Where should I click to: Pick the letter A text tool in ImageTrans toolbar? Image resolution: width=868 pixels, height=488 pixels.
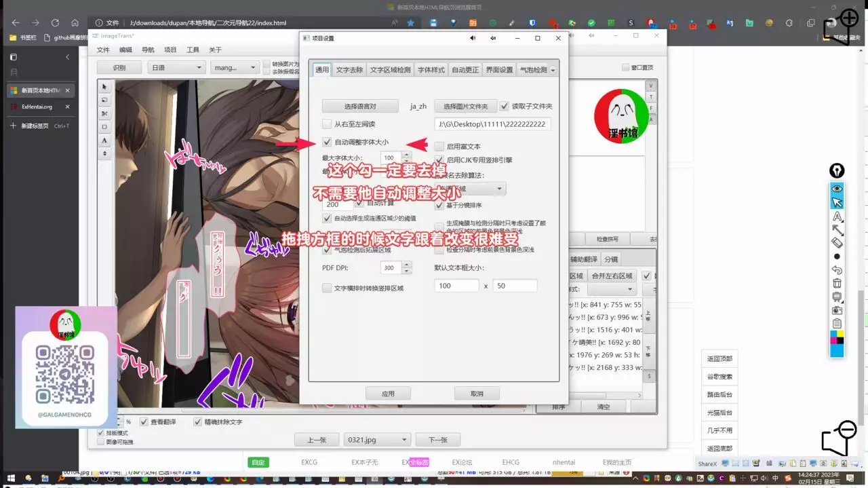point(104,140)
